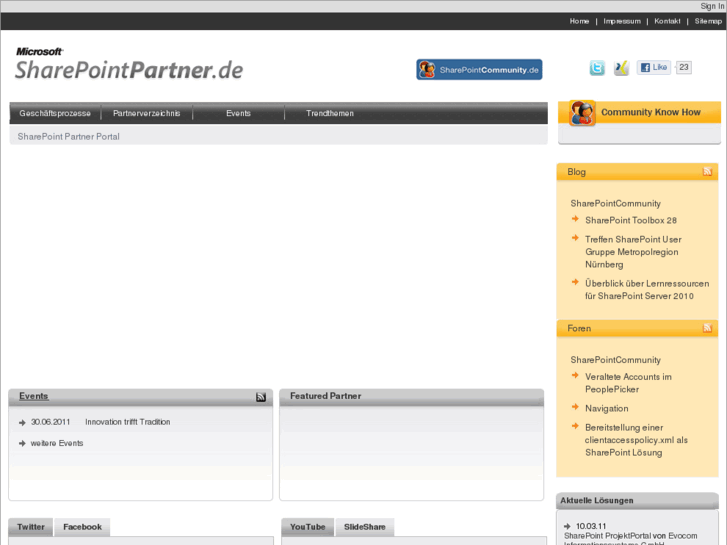The image size is (727, 545).
Task: Switch to the YouTube tab
Action: pos(307,527)
